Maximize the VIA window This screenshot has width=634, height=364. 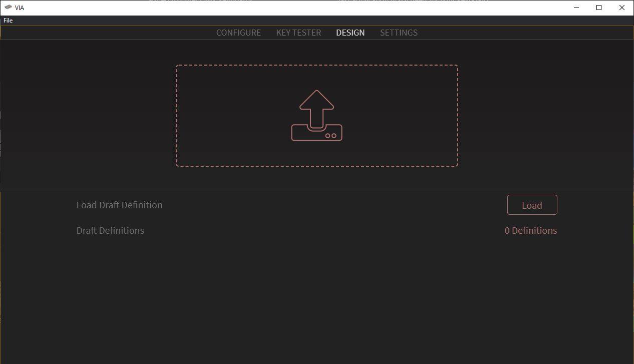click(599, 8)
